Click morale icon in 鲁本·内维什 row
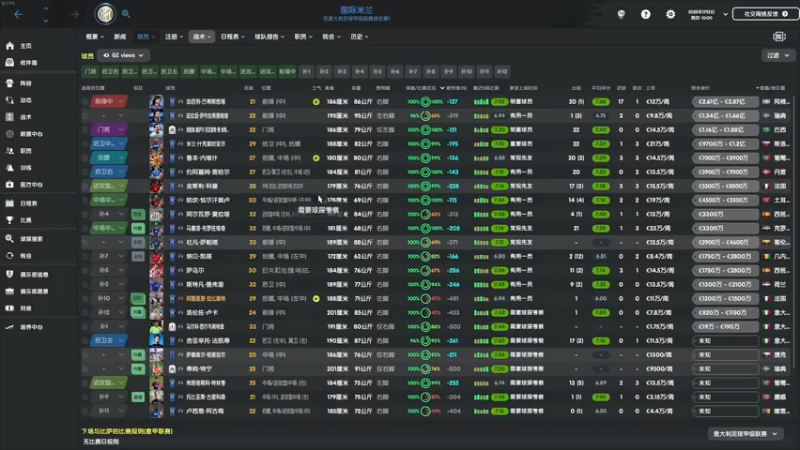This screenshot has height=450, width=800. (316, 158)
